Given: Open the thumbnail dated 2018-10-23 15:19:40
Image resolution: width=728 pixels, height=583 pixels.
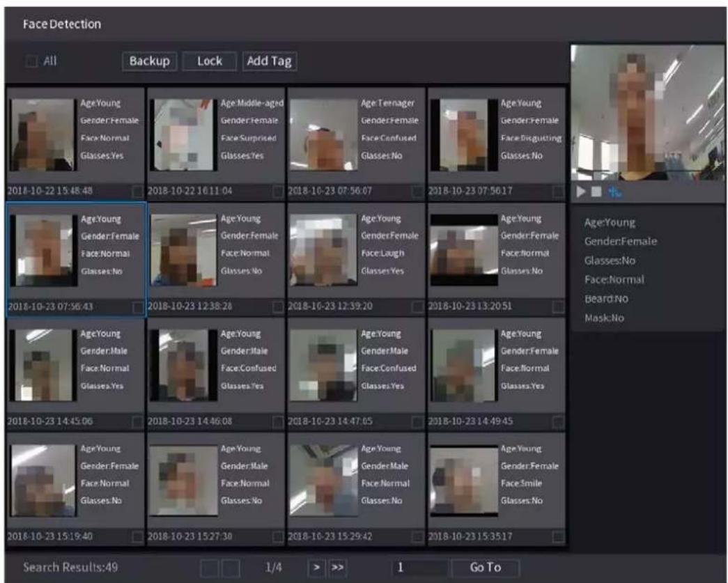Looking at the screenshot, I should click(x=42, y=481).
